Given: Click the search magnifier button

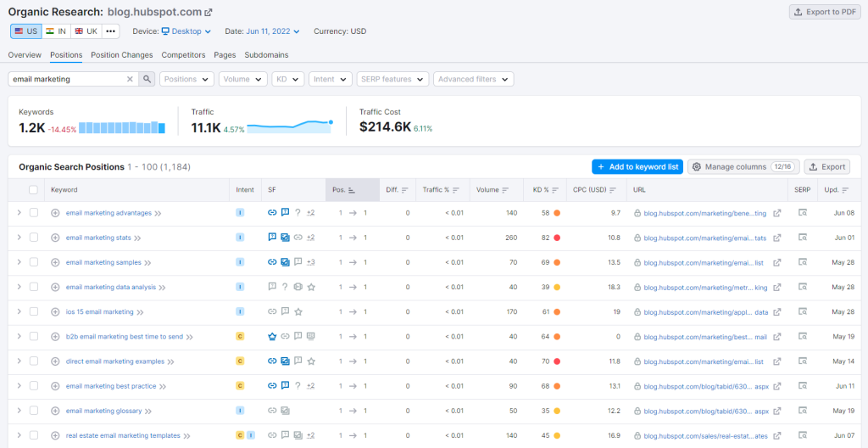Looking at the screenshot, I should tap(147, 79).
